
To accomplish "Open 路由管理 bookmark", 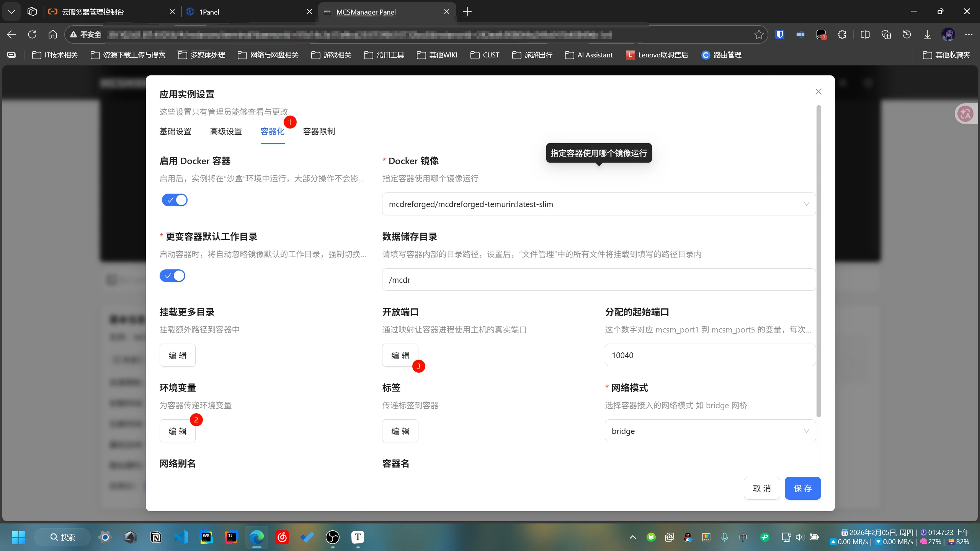I will tap(721, 55).
